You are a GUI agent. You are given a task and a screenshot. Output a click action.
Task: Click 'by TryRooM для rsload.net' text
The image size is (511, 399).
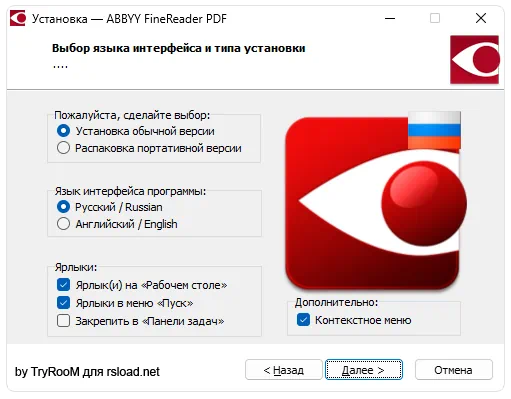87,371
